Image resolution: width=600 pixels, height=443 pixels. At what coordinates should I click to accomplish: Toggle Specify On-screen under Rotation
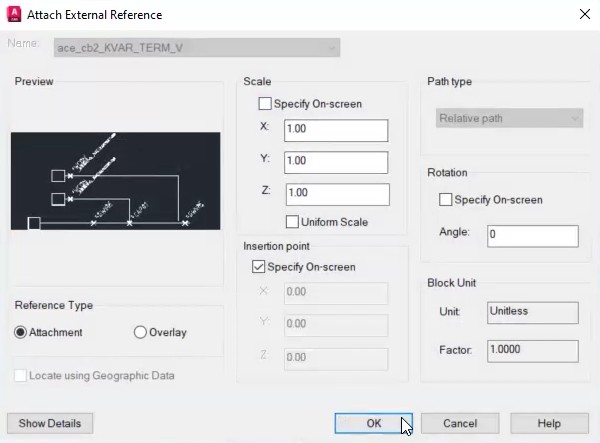pos(446,200)
